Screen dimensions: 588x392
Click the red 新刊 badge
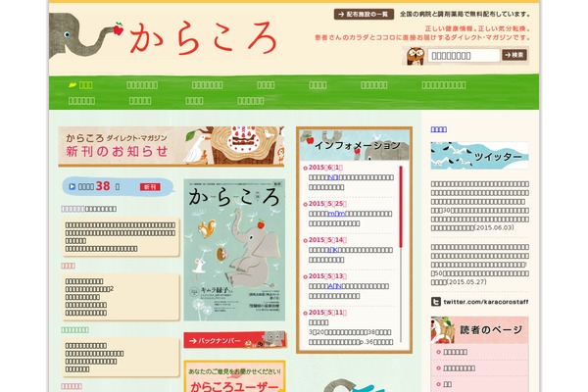[150, 187]
